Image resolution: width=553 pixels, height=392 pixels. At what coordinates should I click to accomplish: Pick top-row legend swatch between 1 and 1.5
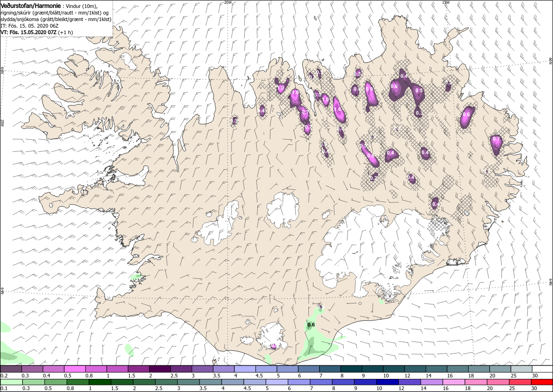[x=118, y=369]
